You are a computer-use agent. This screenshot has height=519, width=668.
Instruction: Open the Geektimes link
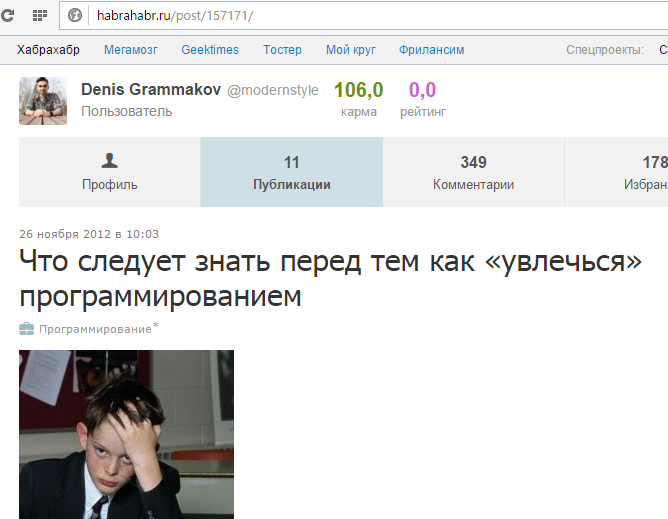tap(210, 50)
